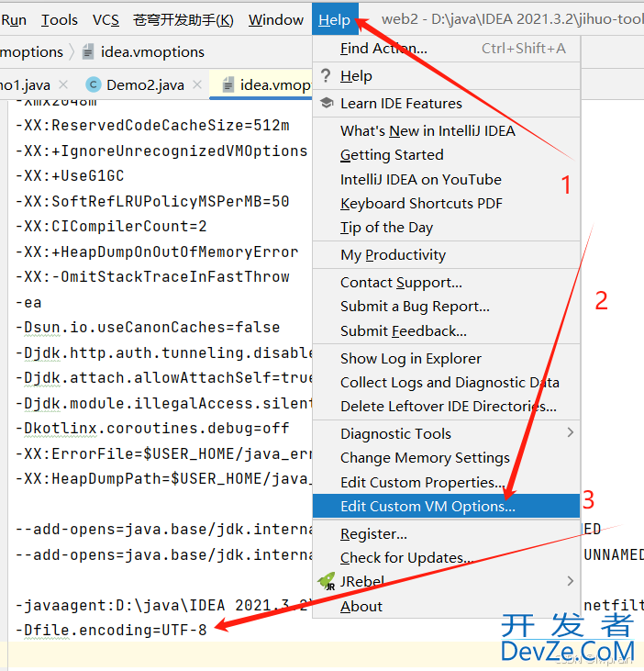This screenshot has width=644, height=671.
Task: Click idea.vmoptions breadcrumb item
Action: (x=152, y=51)
